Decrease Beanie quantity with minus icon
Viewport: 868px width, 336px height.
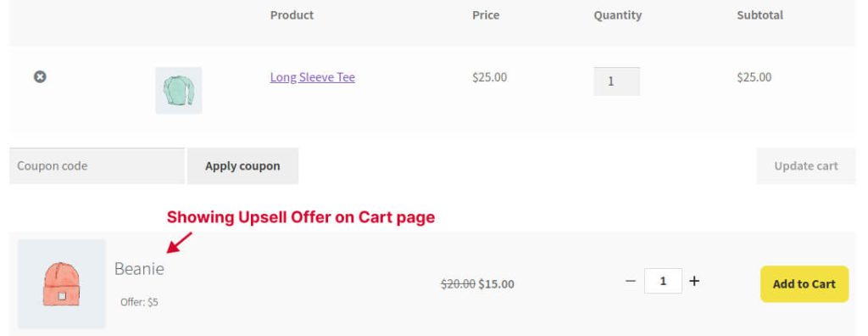[x=631, y=281]
